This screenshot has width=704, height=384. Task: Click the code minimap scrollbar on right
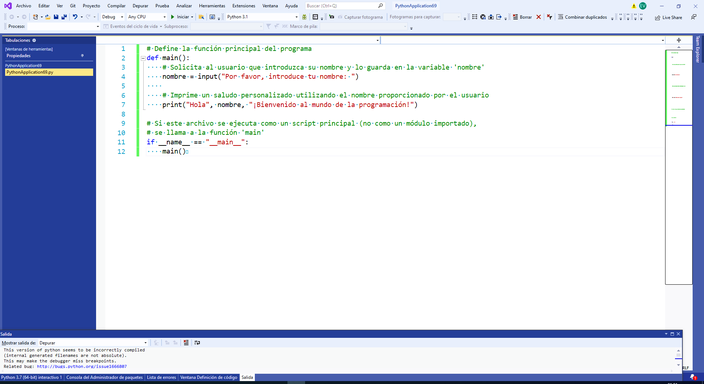[678, 167]
